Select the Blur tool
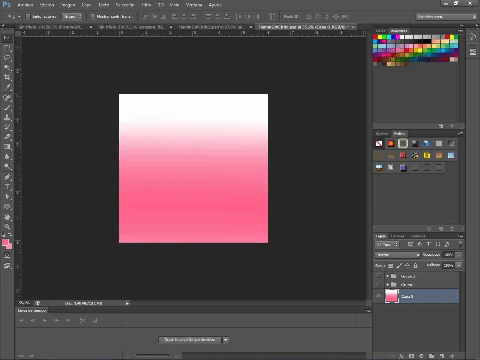 (x=7, y=156)
